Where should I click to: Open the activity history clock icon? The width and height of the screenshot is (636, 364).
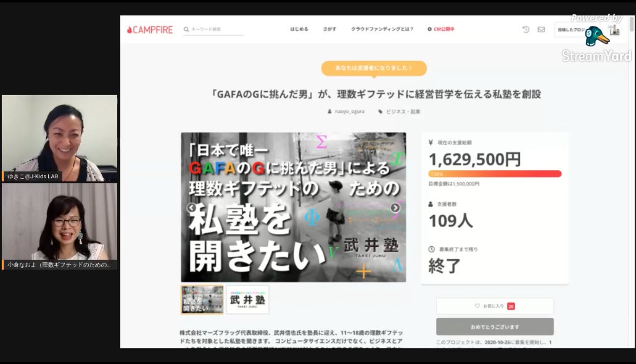(526, 29)
